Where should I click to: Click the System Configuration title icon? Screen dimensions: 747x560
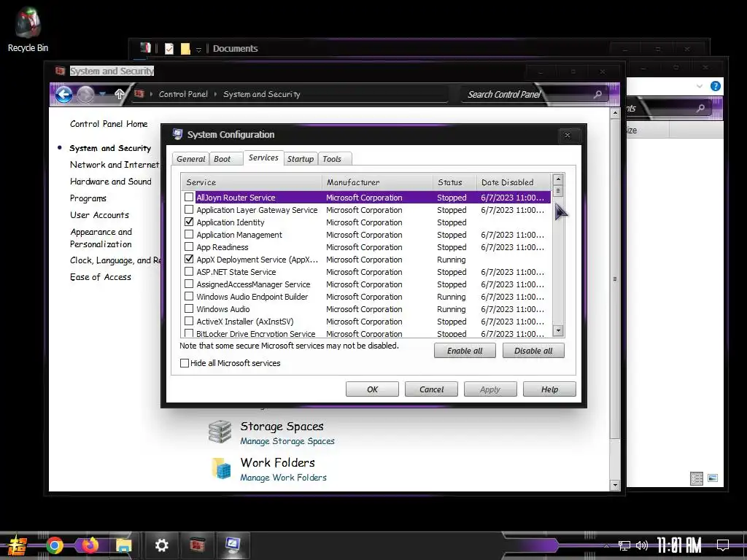pos(178,134)
